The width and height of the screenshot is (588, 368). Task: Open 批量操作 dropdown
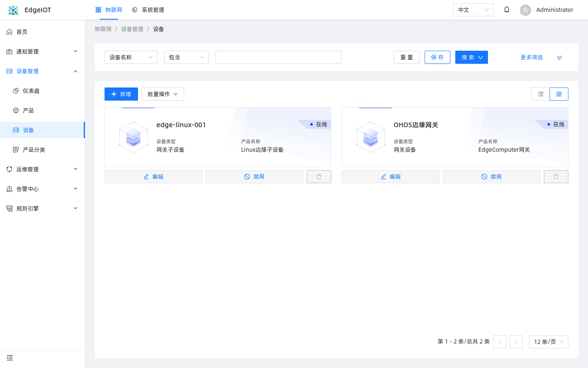point(163,94)
